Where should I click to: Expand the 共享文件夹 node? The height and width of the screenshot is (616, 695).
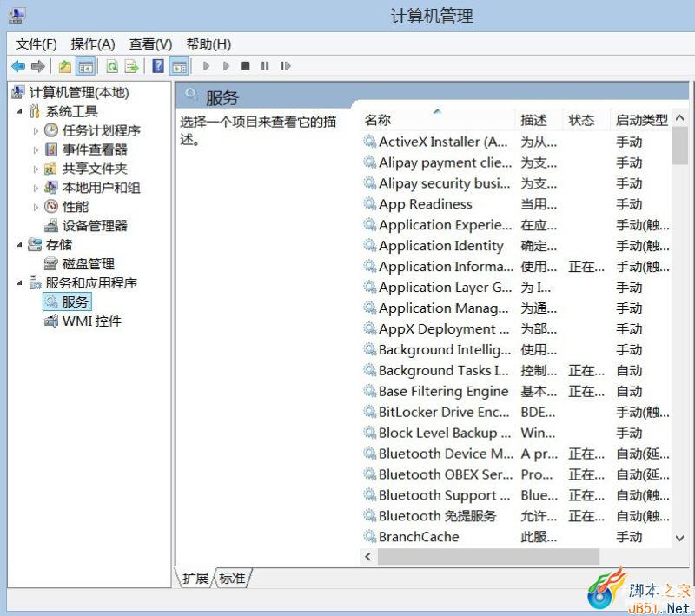(36, 169)
